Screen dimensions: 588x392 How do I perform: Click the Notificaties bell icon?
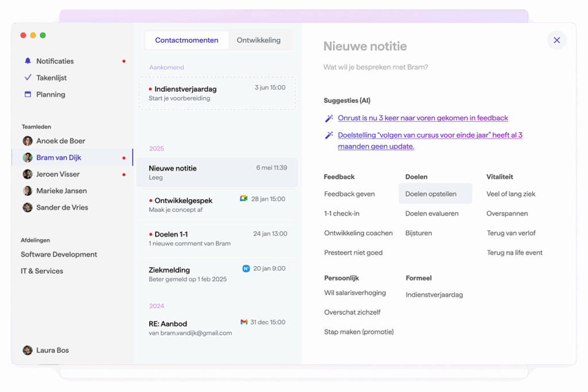coord(28,61)
